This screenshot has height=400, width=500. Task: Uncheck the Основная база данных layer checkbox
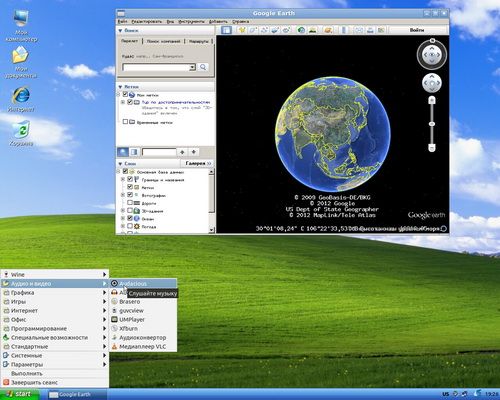pos(125,172)
